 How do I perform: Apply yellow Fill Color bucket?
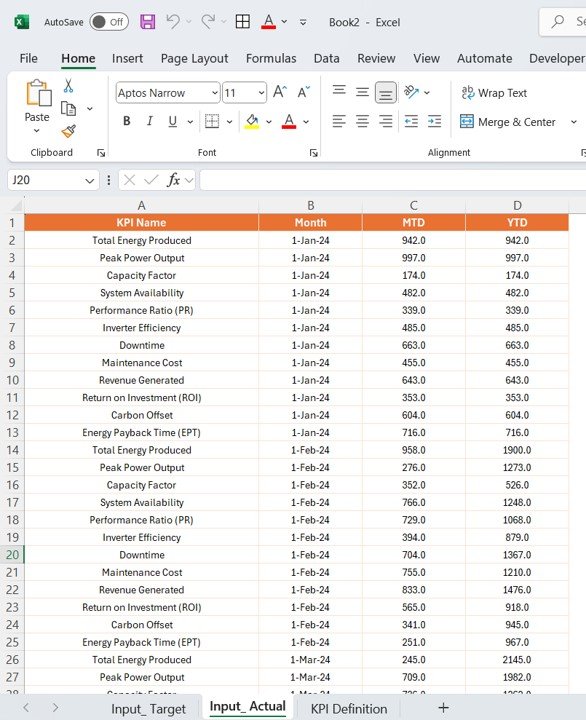252,122
